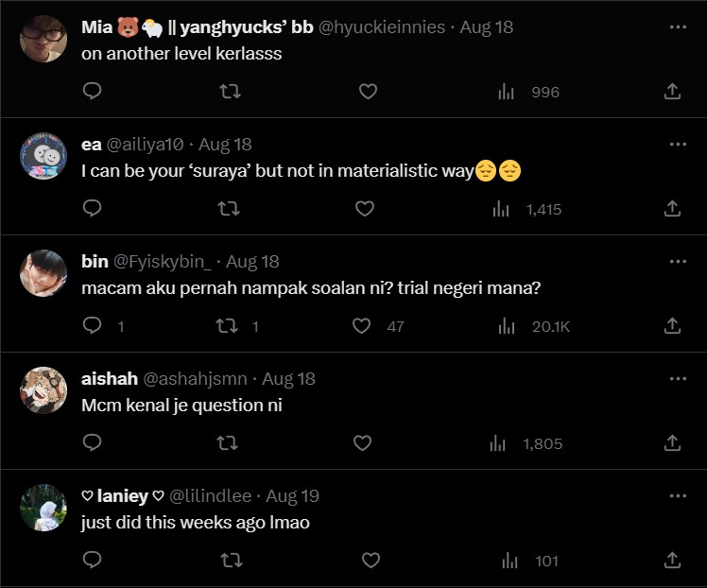Open more options on bin's tweet
The image size is (707, 588).
(x=678, y=262)
